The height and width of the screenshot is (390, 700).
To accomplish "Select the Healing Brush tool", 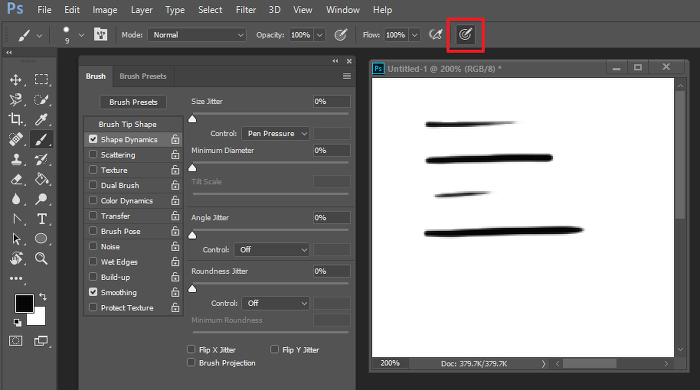I will tap(16, 139).
